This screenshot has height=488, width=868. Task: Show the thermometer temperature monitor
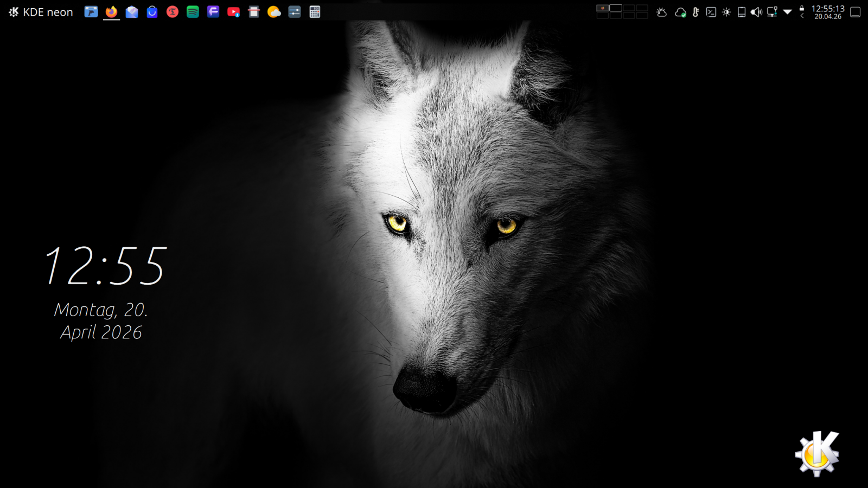(695, 12)
